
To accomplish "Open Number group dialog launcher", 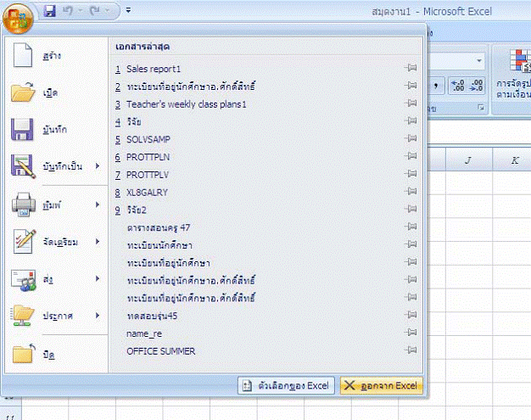I will pos(481,108).
